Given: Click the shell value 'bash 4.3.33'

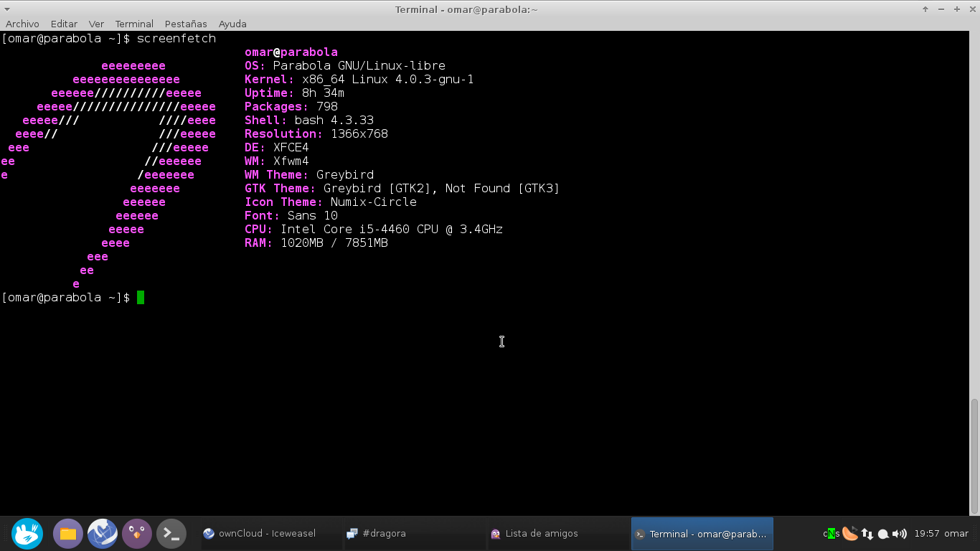Looking at the screenshot, I should (334, 121).
